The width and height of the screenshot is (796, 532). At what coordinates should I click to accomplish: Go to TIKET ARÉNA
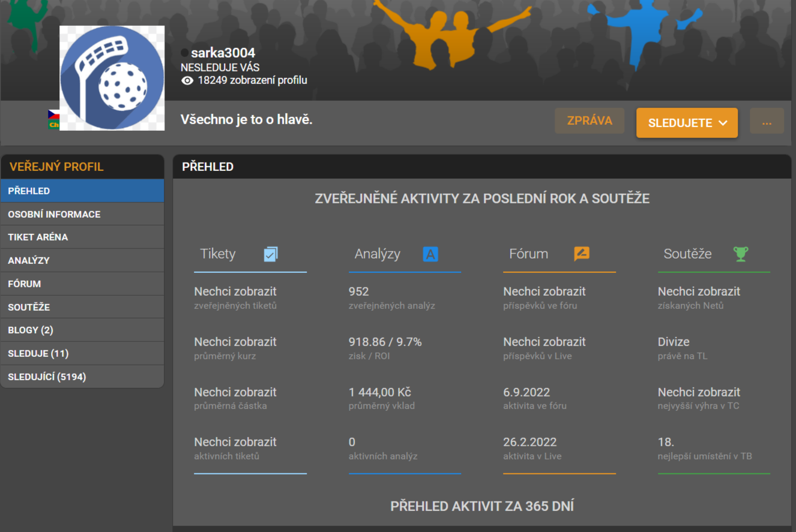82,237
